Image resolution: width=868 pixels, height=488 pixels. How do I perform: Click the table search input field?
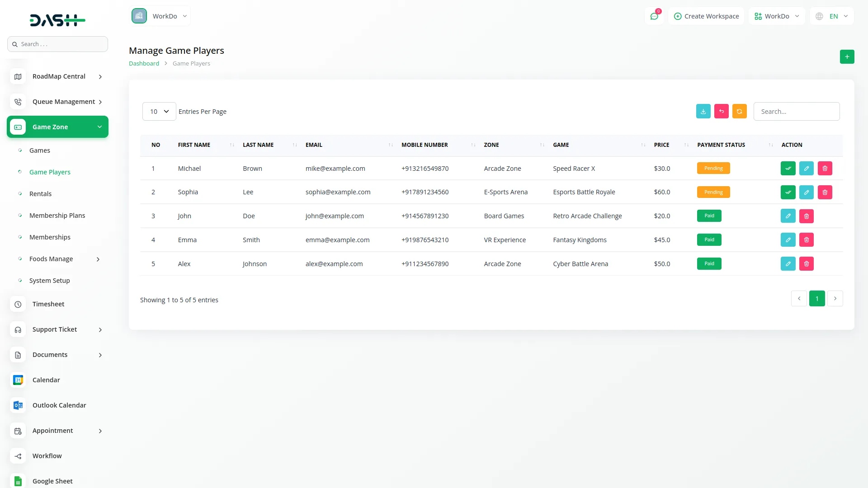(x=796, y=112)
